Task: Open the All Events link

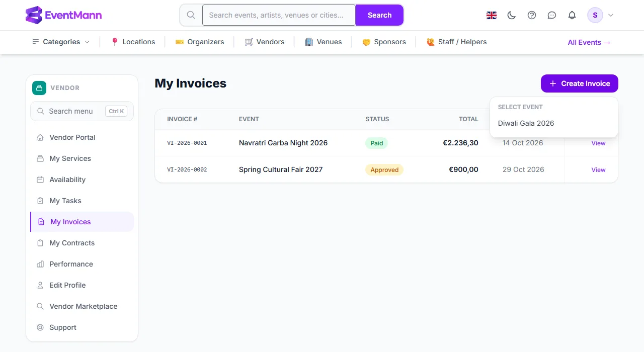Action: click(x=589, y=42)
